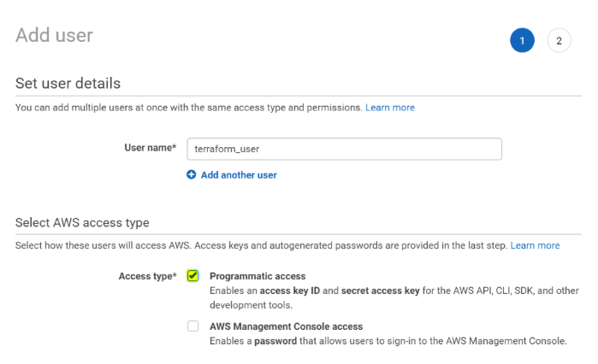The height and width of the screenshot is (364, 598).
Task: Click the Add another user link text
Action: coord(239,175)
